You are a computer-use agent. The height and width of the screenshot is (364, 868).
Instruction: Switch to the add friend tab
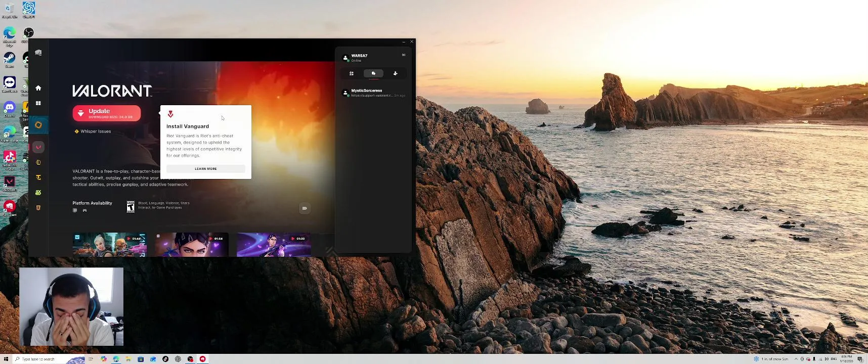click(x=396, y=73)
